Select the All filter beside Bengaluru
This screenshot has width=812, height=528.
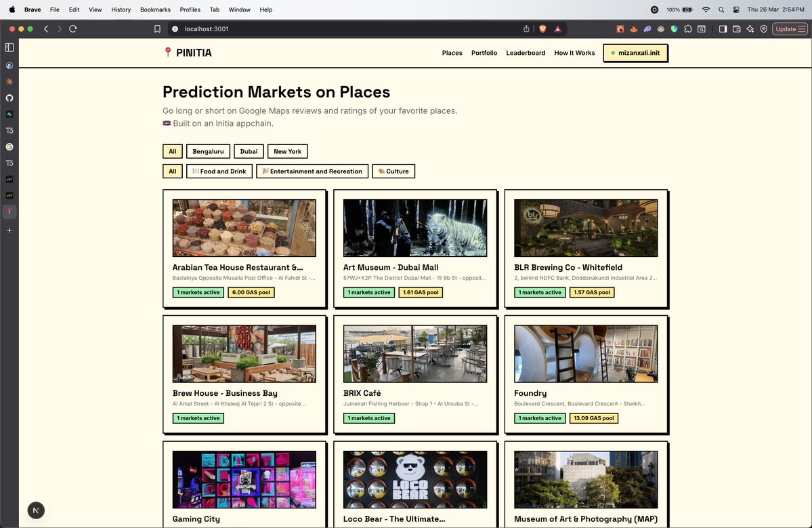173,151
